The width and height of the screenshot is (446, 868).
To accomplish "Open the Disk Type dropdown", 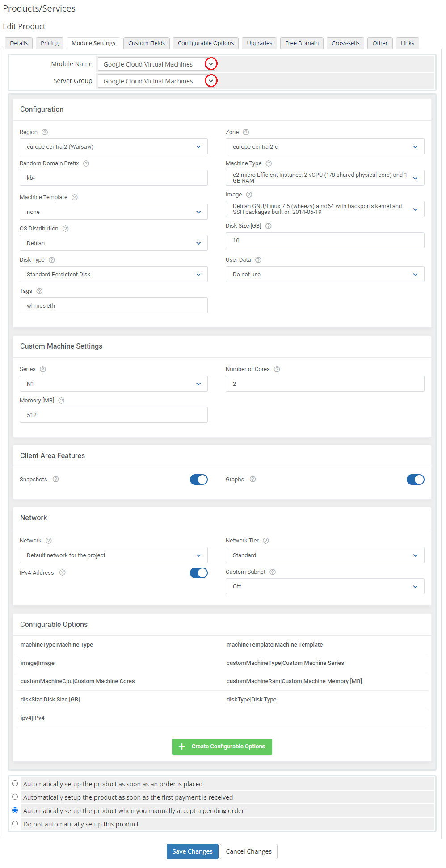I will (x=114, y=274).
